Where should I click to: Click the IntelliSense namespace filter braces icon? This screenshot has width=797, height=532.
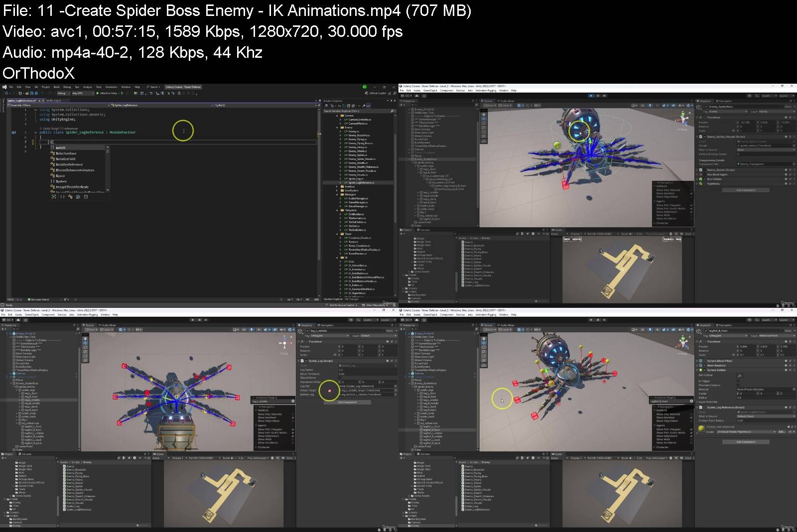pos(62,197)
